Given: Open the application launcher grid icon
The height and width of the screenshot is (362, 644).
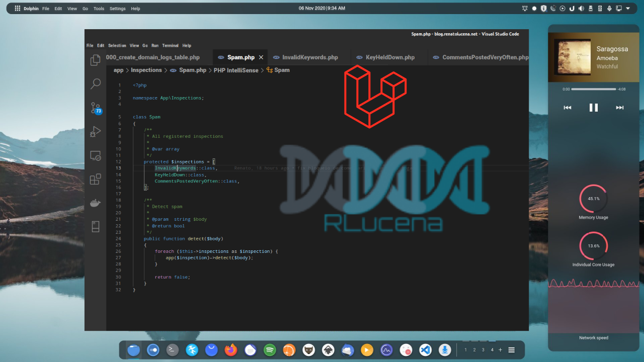Looking at the screenshot, I should click(x=18, y=8).
